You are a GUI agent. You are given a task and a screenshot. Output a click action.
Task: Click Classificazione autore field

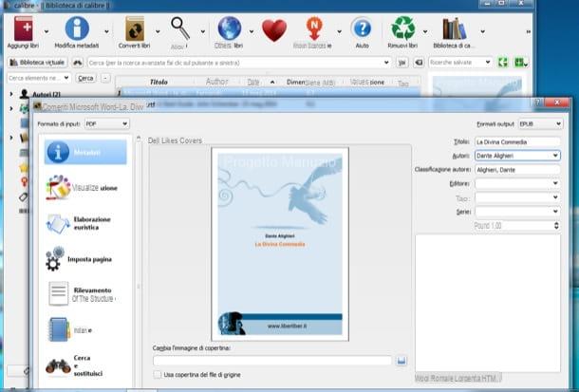click(x=517, y=170)
